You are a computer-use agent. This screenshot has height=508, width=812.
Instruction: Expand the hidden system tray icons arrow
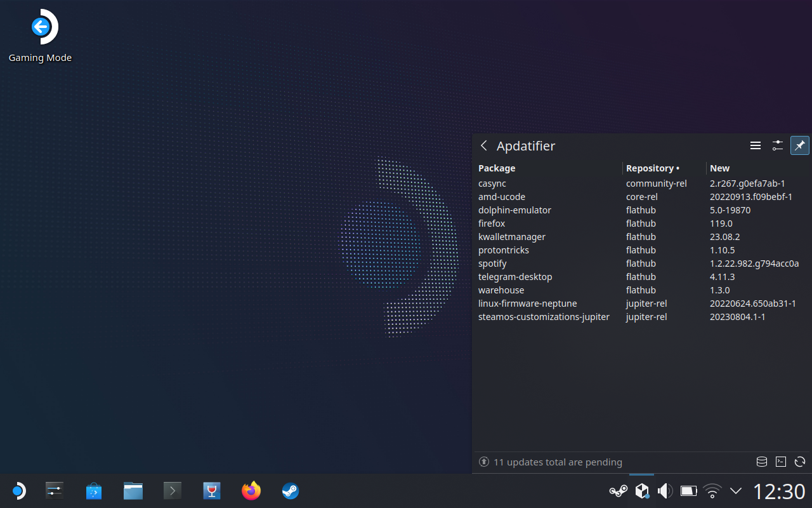point(736,491)
